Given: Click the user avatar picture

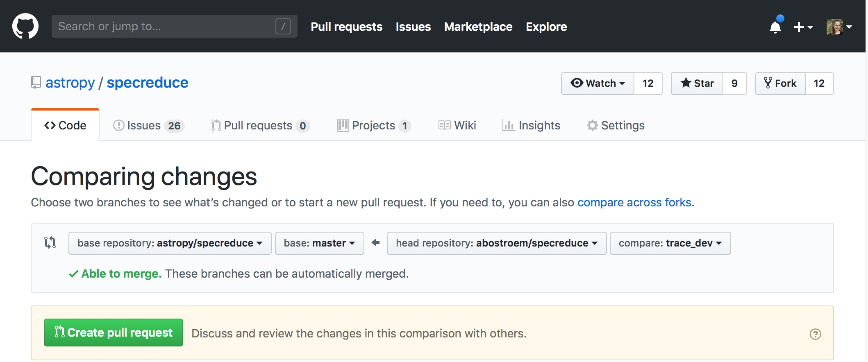Looking at the screenshot, I should 834,27.
